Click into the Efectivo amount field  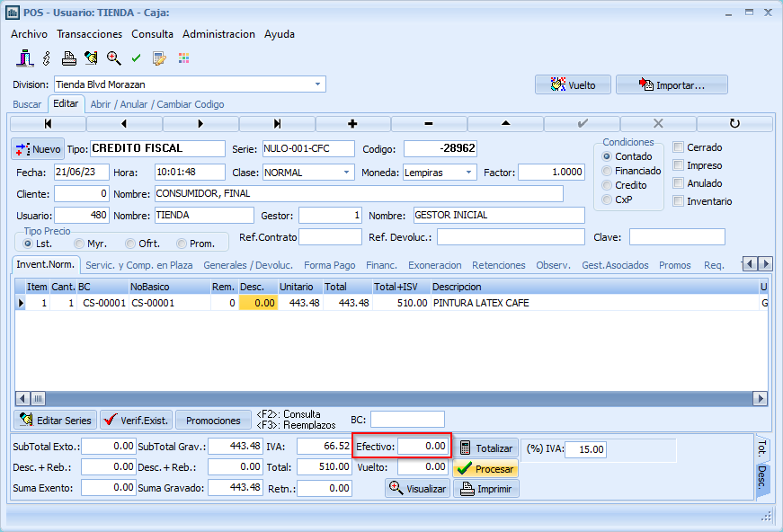pos(423,446)
